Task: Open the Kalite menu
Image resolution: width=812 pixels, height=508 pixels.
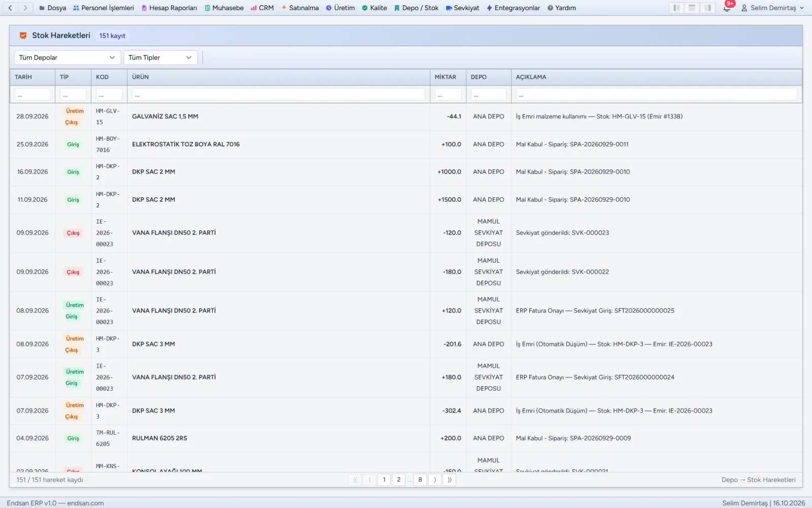Action: point(374,8)
